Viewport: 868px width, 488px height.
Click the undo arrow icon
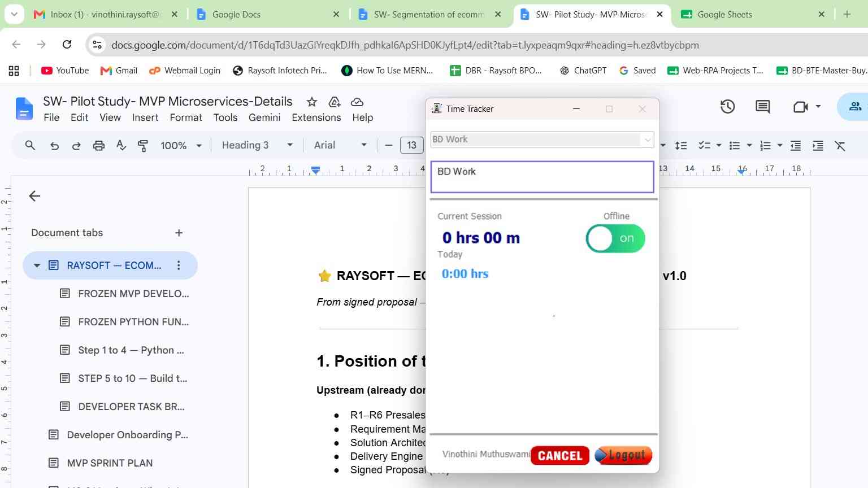point(54,146)
